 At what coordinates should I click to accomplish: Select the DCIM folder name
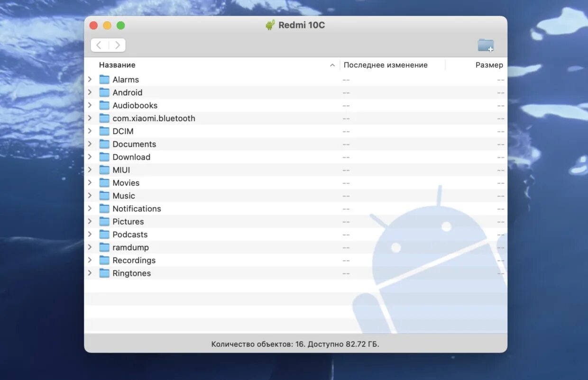(x=123, y=131)
